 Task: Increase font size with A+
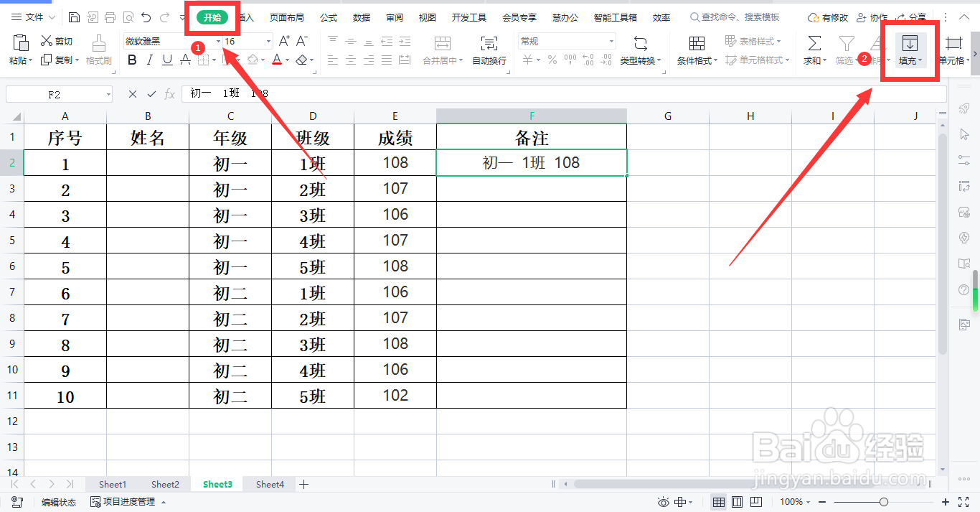pos(285,41)
